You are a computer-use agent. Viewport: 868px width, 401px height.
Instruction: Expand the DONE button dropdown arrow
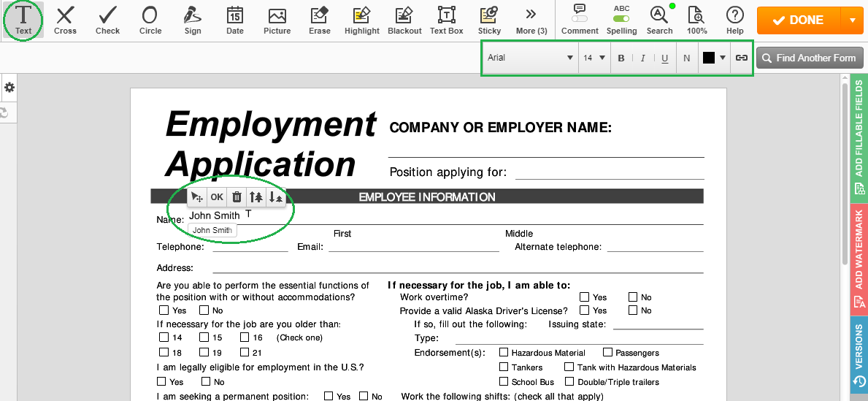click(852, 20)
